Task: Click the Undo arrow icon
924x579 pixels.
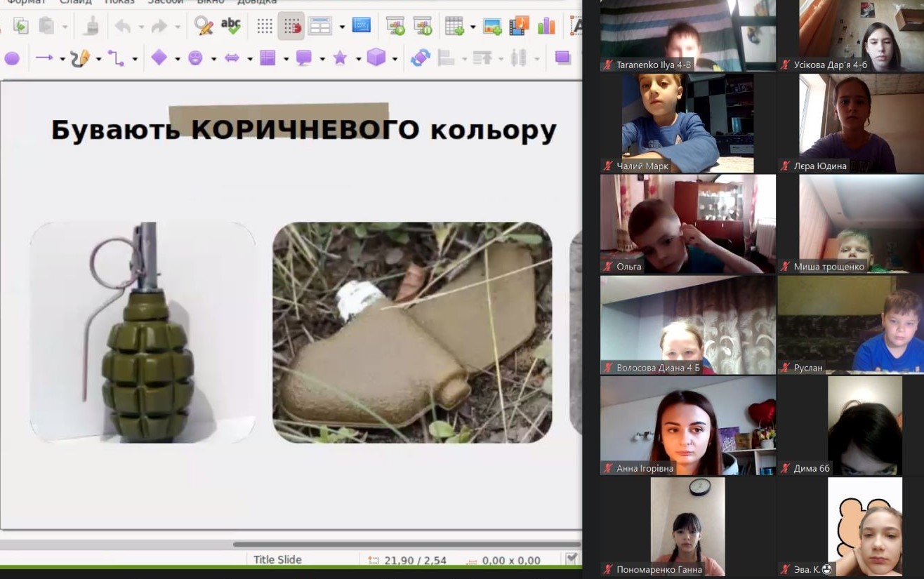Action: pos(123,27)
